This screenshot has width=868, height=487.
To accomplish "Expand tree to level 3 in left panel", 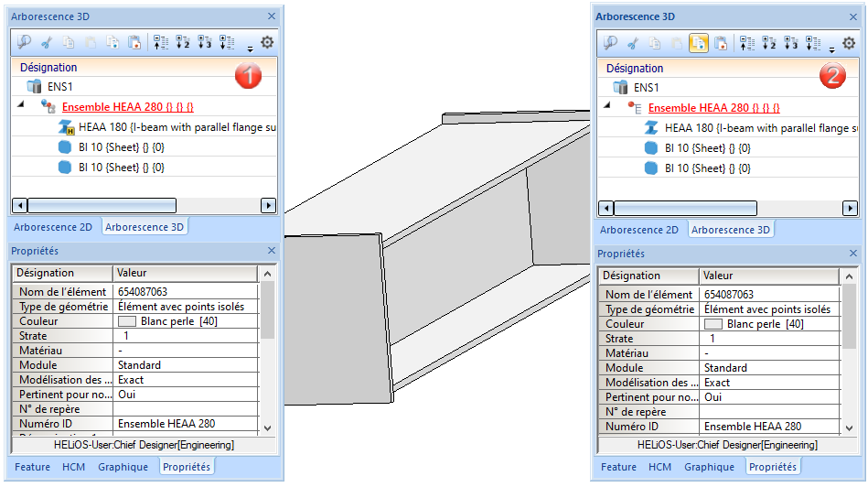I will tap(205, 42).
